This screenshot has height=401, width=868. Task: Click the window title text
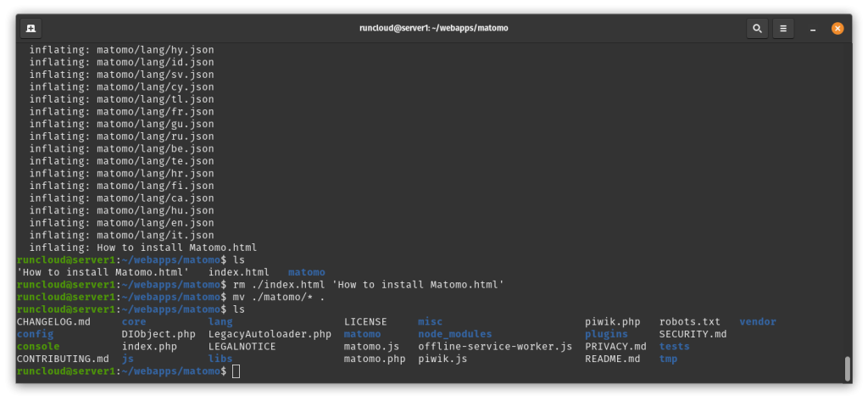click(x=433, y=28)
